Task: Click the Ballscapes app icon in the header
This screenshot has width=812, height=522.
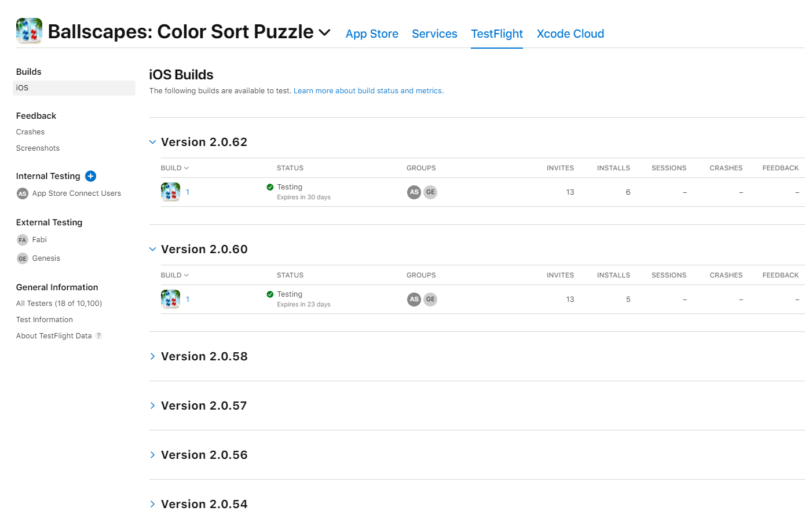Action: [x=29, y=31]
